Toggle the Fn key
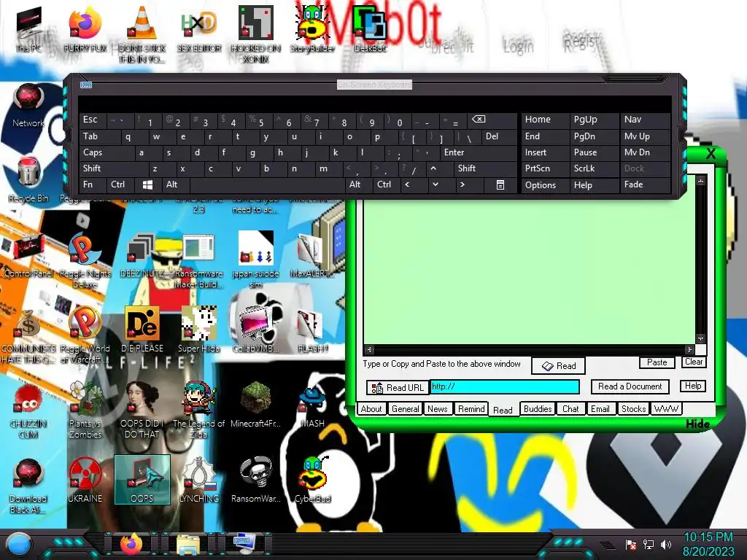 pos(93,184)
